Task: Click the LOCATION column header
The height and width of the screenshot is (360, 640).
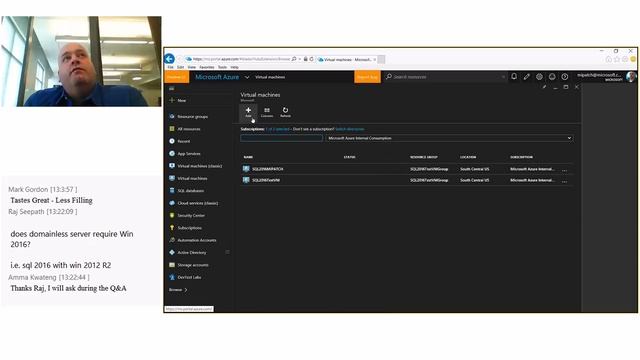Action: click(468, 157)
